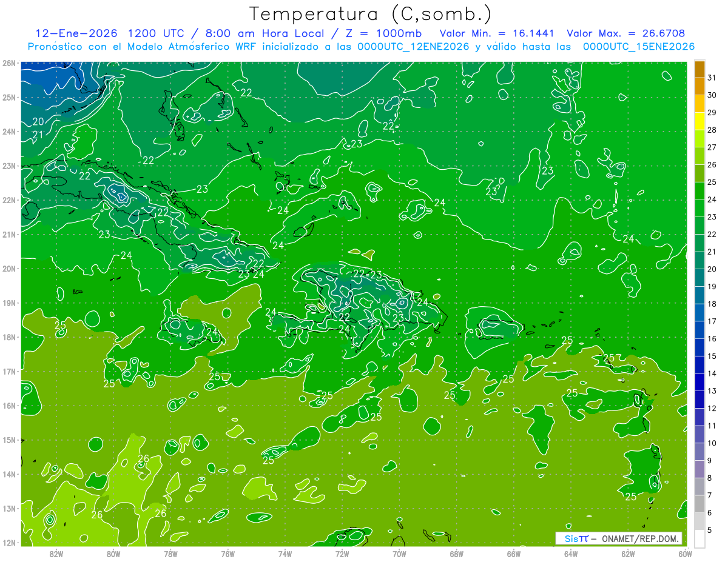This screenshot has height=562, width=728.
Task: Click the "80W" longitude axis label
Action: (x=113, y=553)
